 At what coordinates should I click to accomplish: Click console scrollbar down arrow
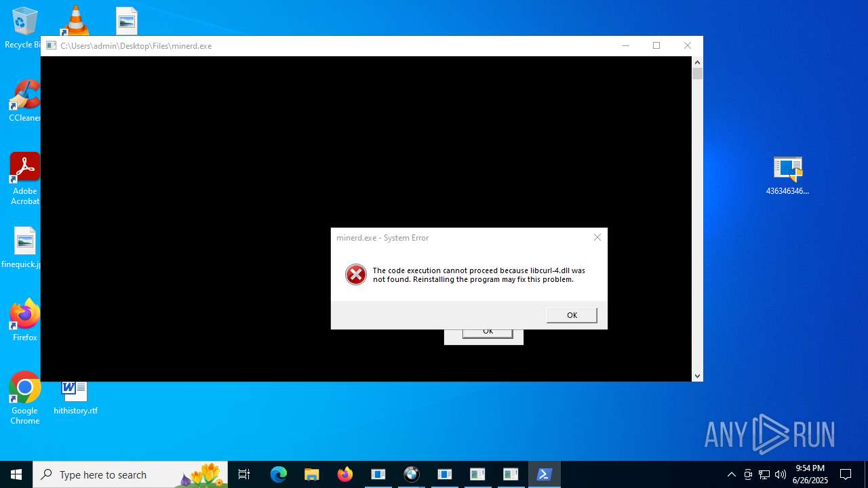697,375
